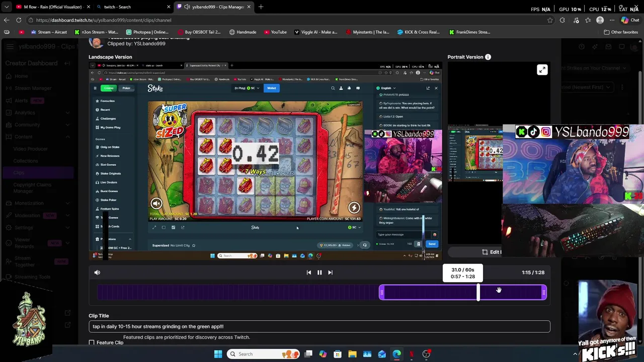
Task: Open the browser settings and more menu
Action: click(612, 20)
